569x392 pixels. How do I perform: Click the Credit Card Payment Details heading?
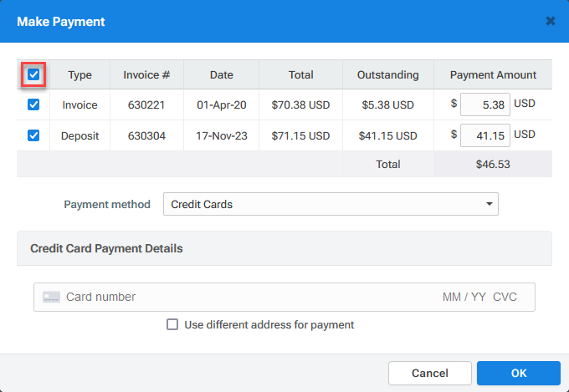click(106, 248)
